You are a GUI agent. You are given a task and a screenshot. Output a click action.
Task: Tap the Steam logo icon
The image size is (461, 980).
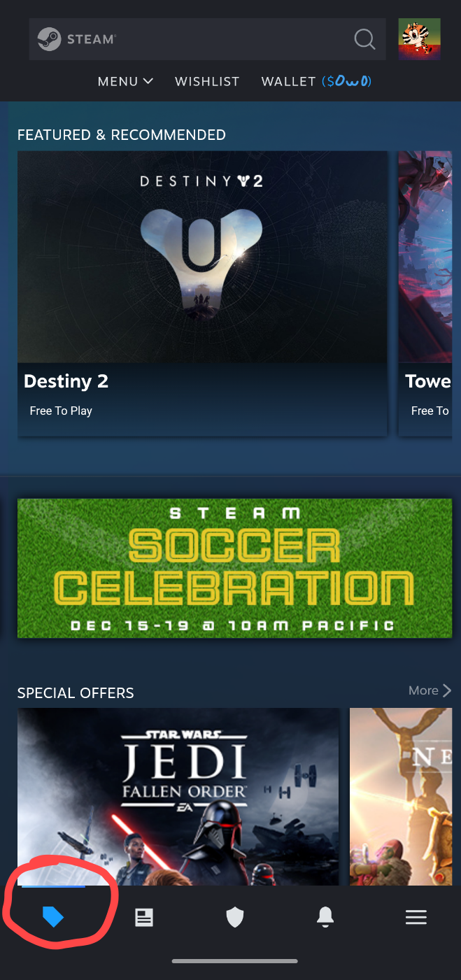click(49, 39)
